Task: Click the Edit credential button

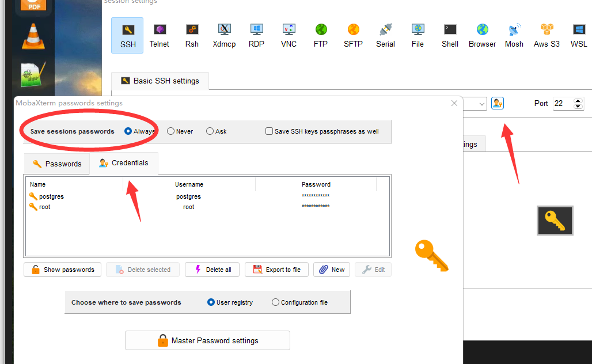Action: tap(373, 270)
